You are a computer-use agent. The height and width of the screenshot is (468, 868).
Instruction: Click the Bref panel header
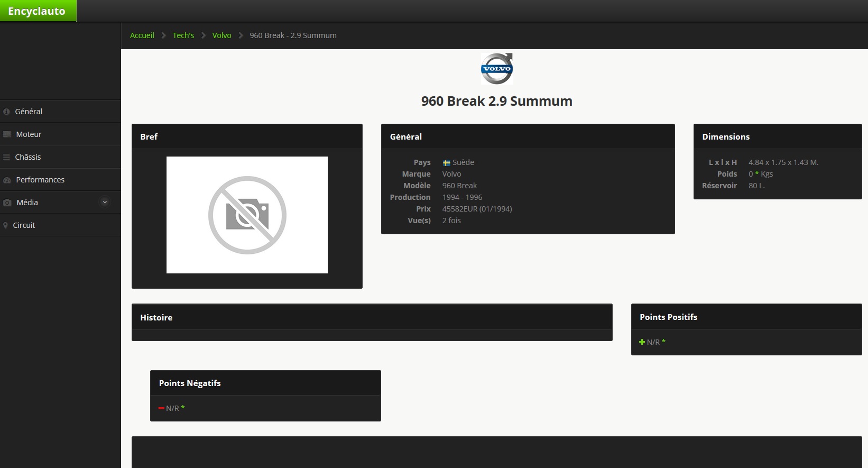[247, 136]
